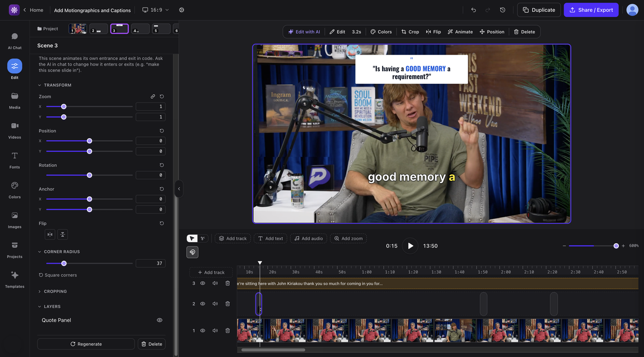Select Crop in scene toolbar

pyautogui.click(x=410, y=32)
